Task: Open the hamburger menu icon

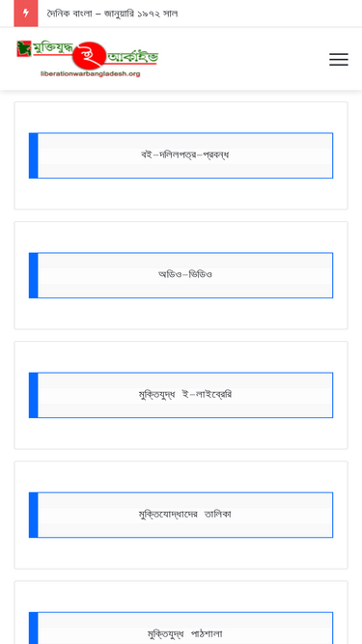Action: [339, 60]
